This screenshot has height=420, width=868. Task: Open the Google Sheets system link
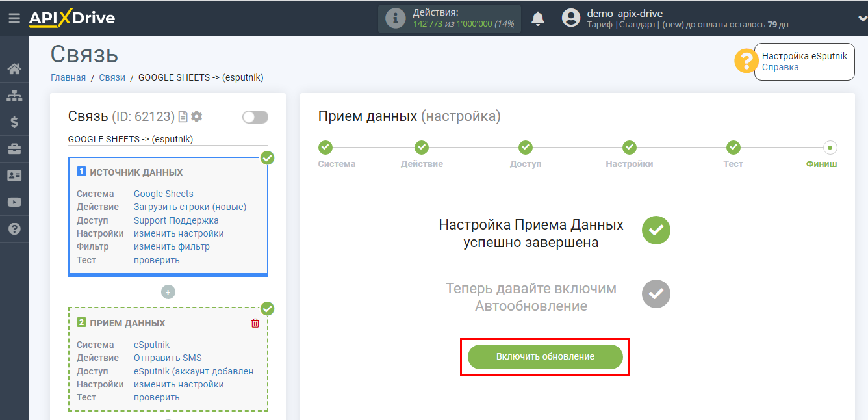(164, 194)
